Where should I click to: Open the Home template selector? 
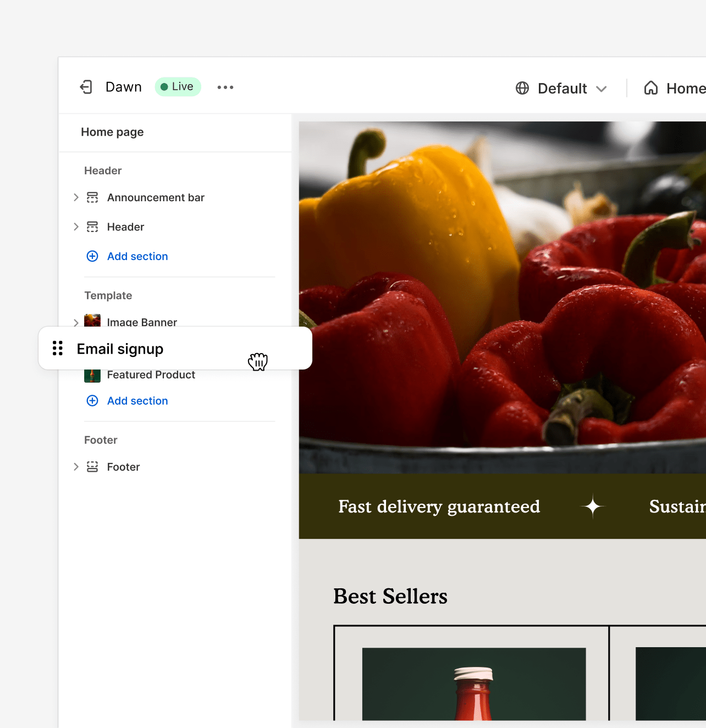coord(675,88)
